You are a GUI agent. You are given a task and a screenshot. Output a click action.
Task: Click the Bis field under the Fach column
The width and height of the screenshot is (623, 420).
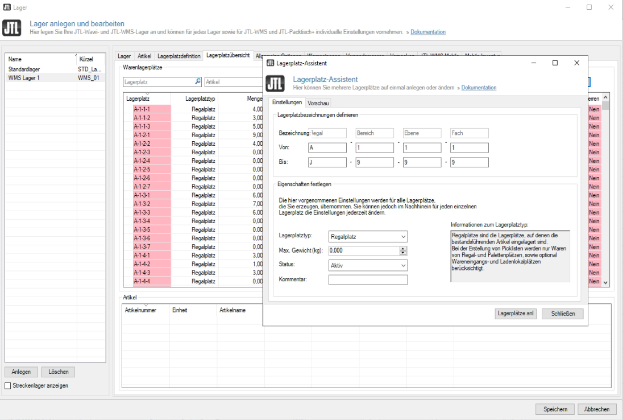pos(469,162)
